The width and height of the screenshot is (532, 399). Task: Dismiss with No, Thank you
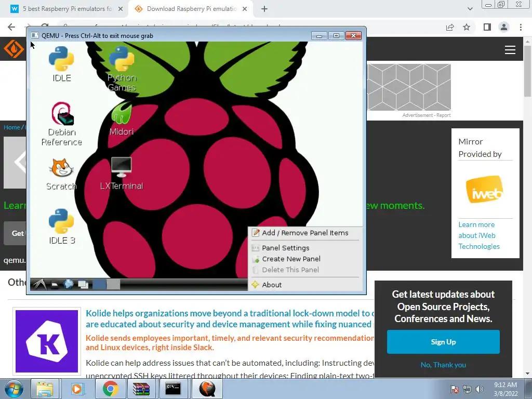click(x=443, y=365)
